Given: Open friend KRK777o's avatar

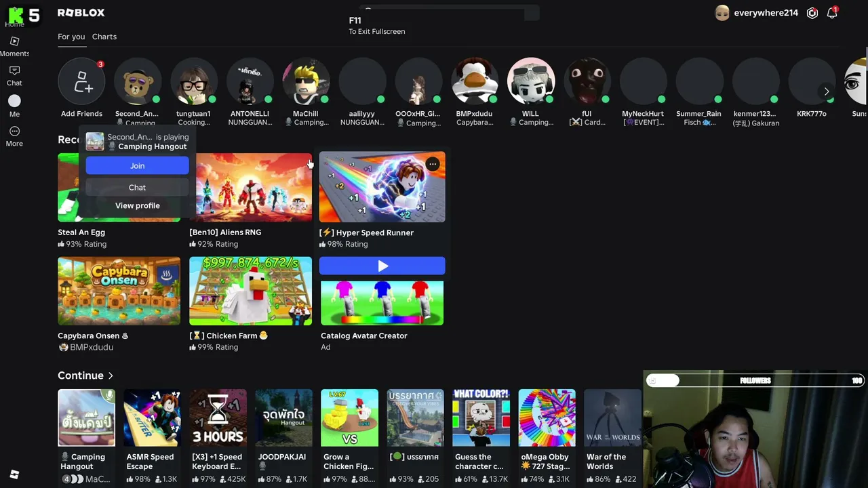Looking at the screenshot, I should (812, 81).
